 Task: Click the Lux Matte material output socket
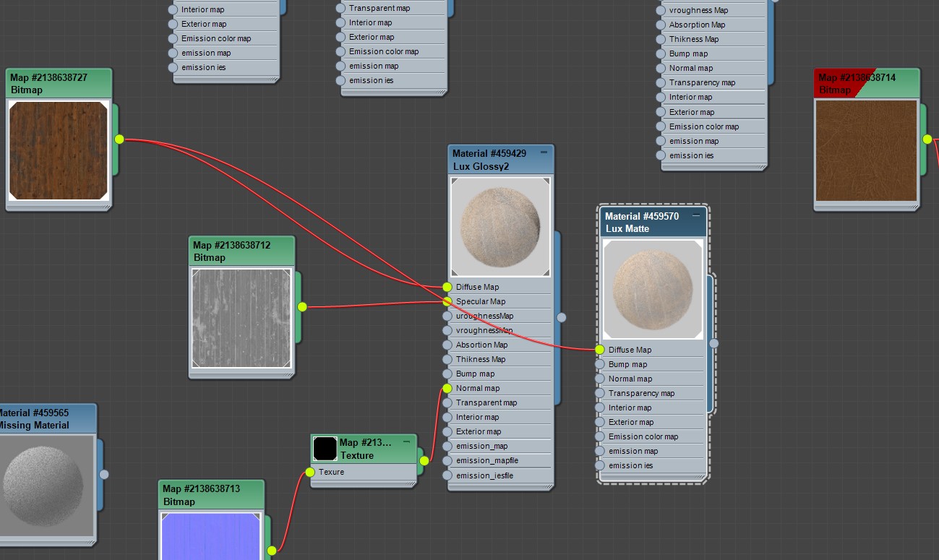714,343
